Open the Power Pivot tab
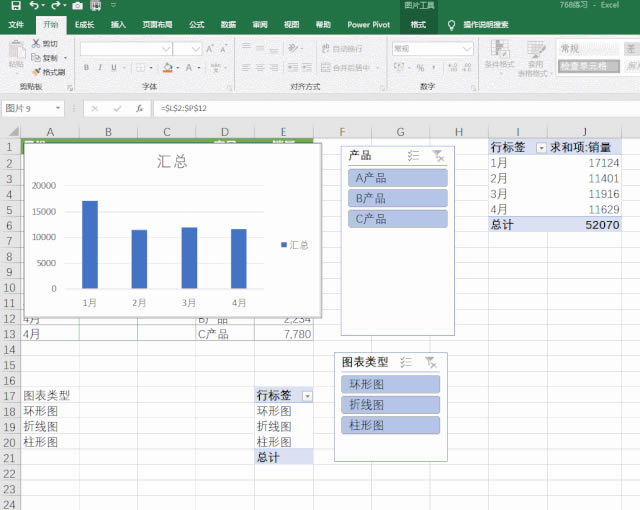 367,24
